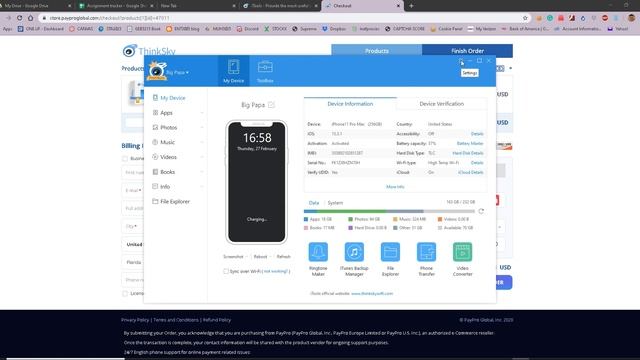This screenshot has height=360, width=640.
Task: Open Terms and Conditions footer link
Action: (176, 320)
